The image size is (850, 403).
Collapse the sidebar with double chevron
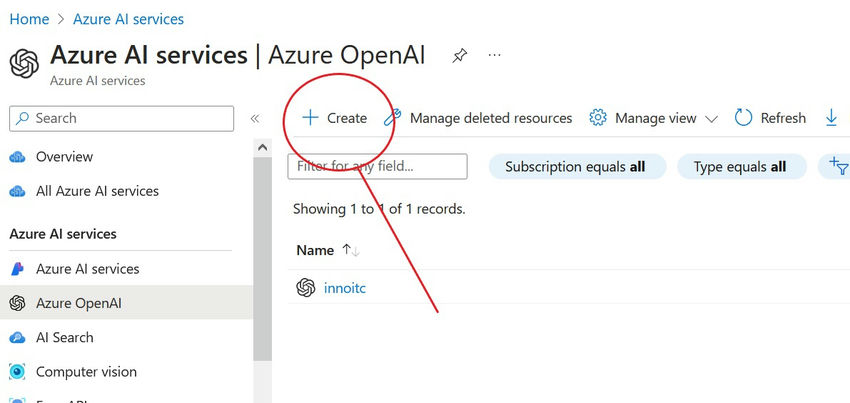tap(255, 118)
